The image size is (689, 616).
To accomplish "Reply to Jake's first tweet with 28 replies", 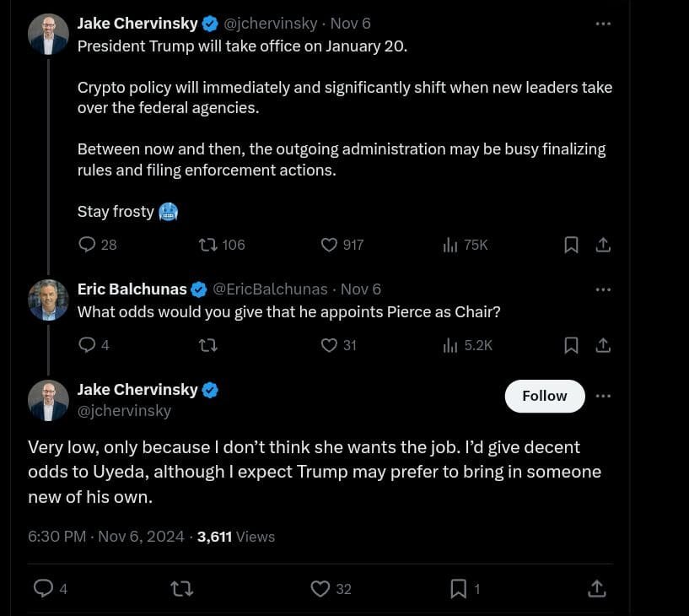I will coord(88,245).
